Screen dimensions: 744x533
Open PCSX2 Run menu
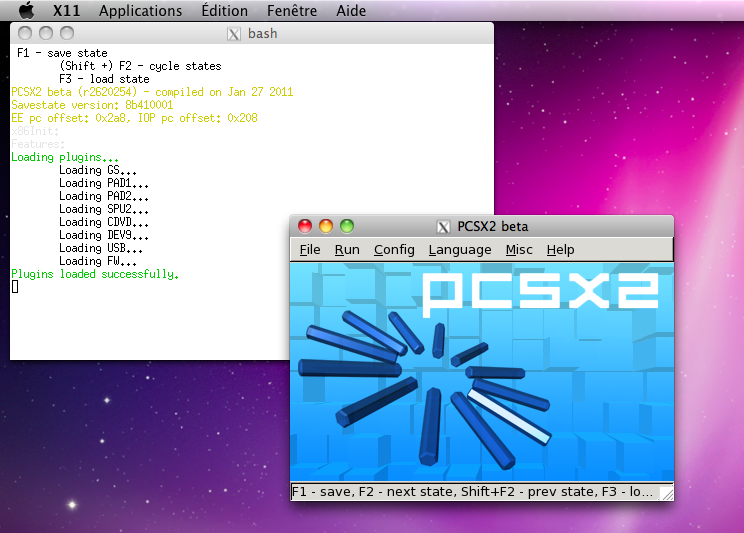coord(347,250)
